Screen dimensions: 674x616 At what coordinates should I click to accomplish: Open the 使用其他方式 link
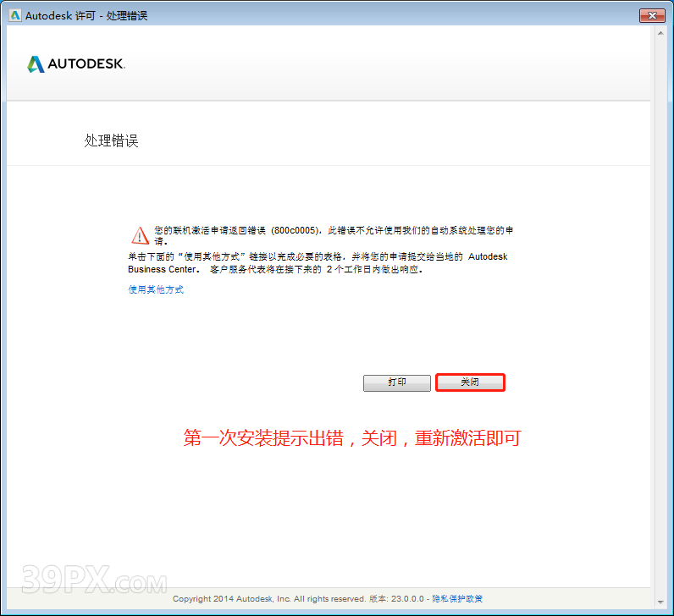tap(156, 289)
